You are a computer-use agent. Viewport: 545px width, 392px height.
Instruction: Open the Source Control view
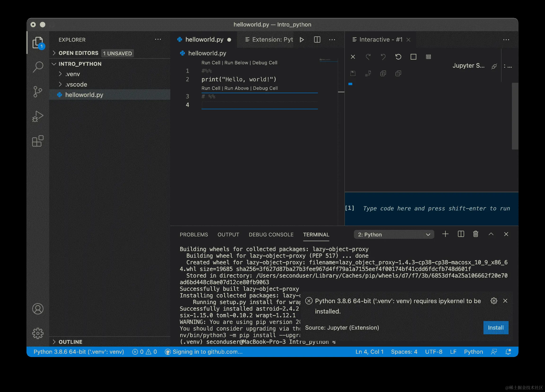[38, 91]
